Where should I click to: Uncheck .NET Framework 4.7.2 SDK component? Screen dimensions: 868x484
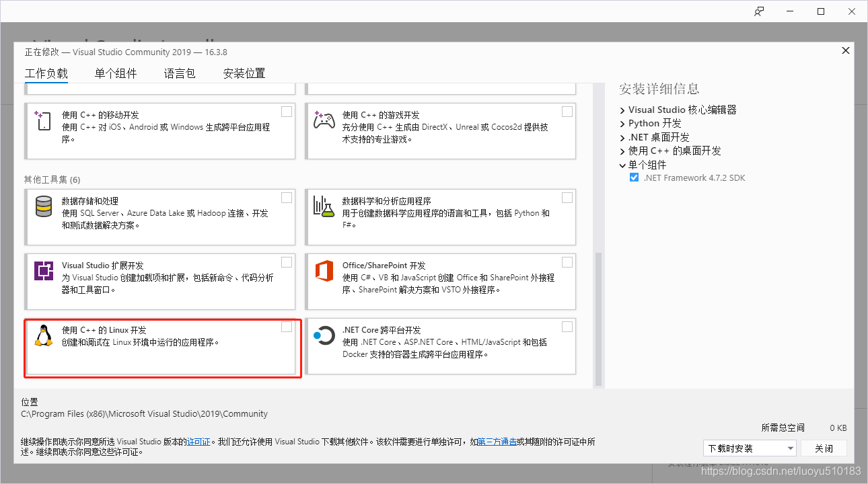point(634,178)
